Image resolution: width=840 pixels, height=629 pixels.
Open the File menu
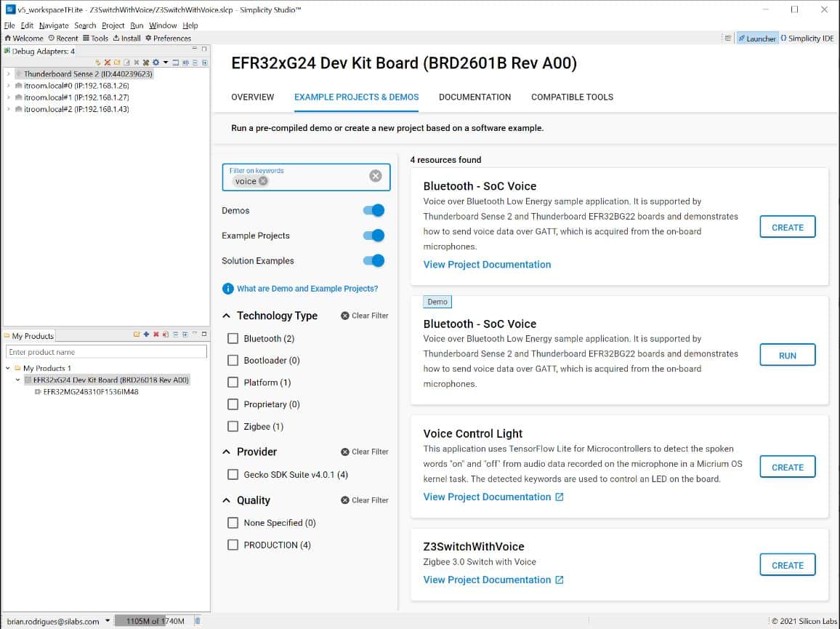pos(9,25)
